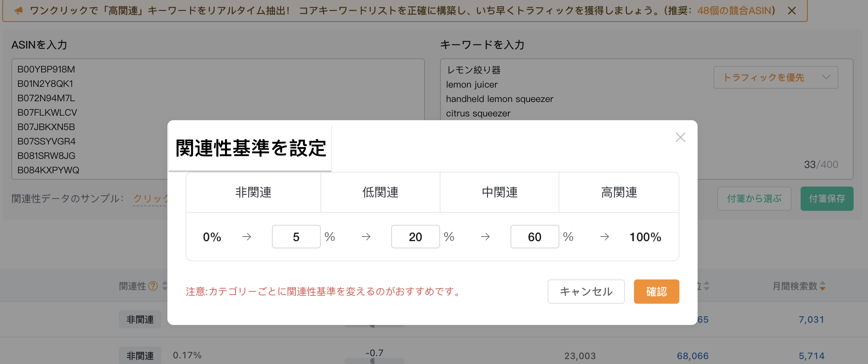Select the 高関連 header cell

pyautogui.click(x=619, y=192)
